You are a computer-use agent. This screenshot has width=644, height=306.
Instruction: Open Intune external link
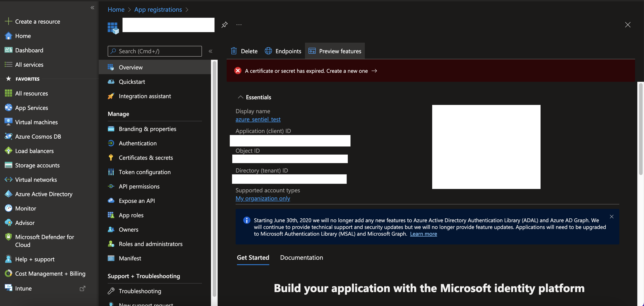(82, 288)
